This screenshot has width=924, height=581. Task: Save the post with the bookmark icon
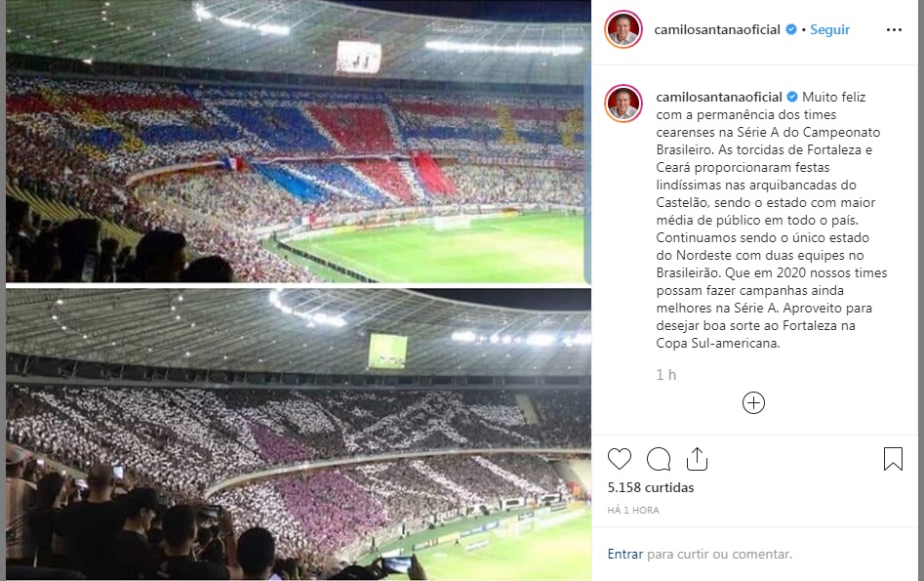pos(893,459)
